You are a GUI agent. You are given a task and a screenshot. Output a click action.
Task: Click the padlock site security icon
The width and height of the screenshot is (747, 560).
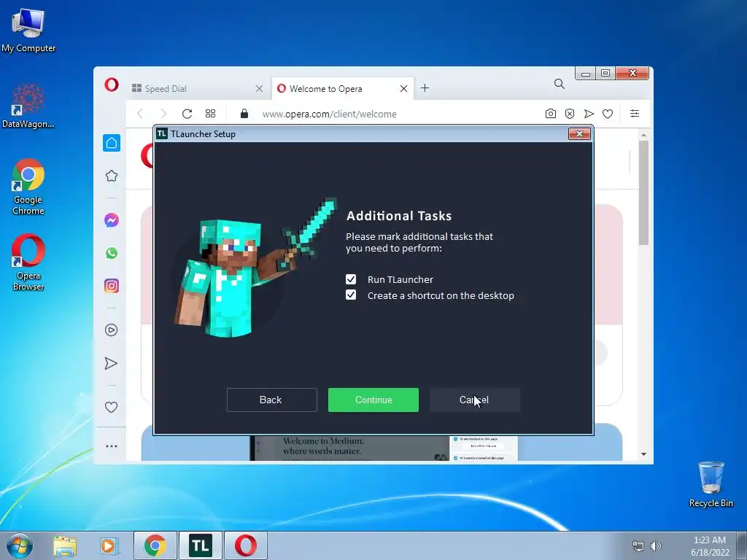(244, 113)
